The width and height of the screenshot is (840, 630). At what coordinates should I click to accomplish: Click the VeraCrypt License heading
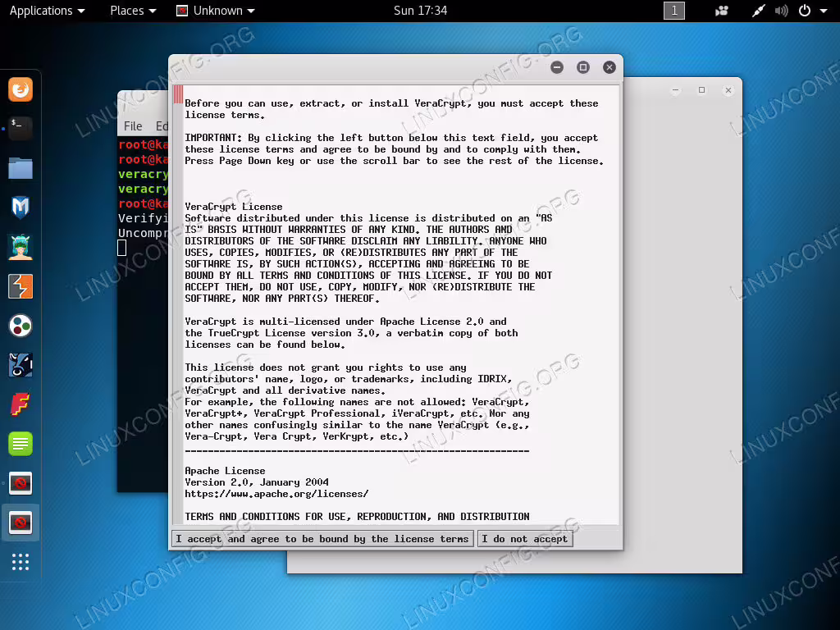(x=234, y=206)
